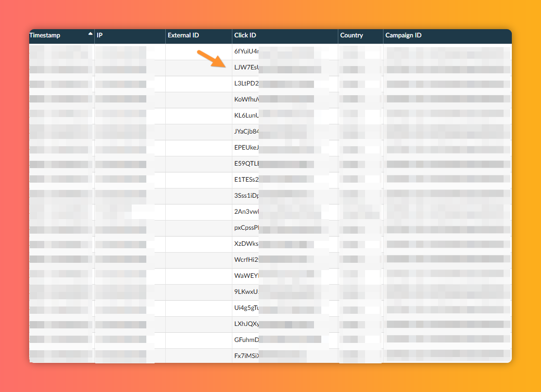Click the Campaign ID column header

403,35
